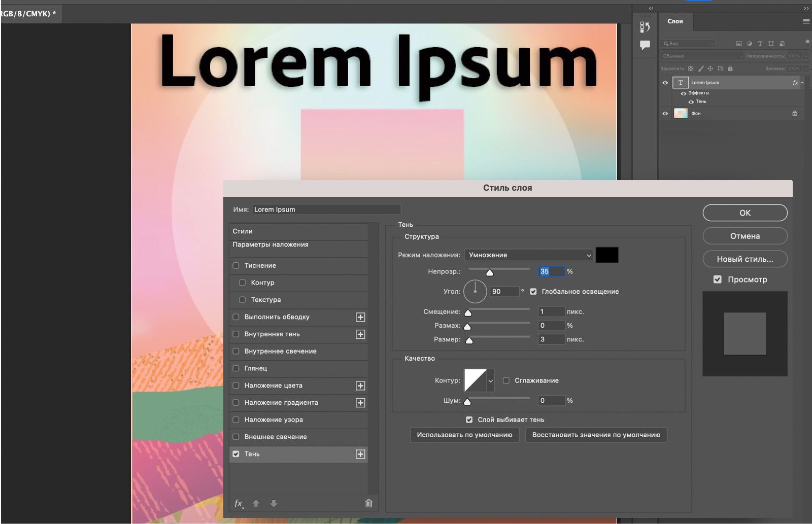Image resolution: width=812 pixels, height=524 pixels.
Task: Hide the Фон layer with eye icon
Action: [665, 113]
